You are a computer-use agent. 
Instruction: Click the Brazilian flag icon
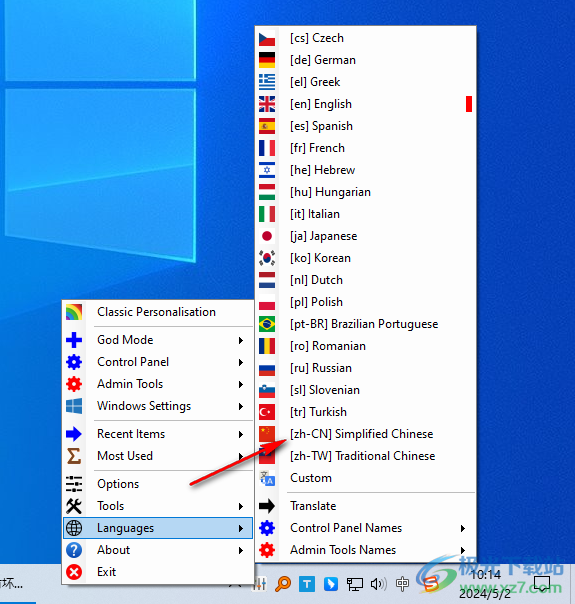pyautogui.click(x=267, y=324)
